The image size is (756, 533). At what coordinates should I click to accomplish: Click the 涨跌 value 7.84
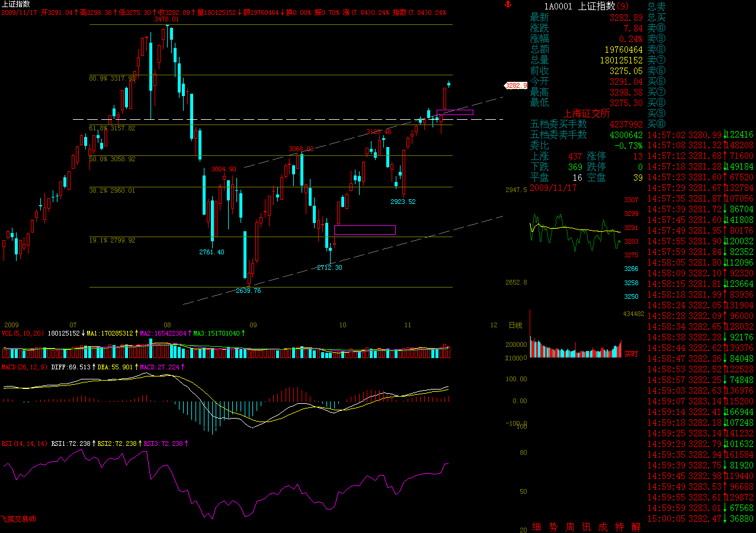[634, 28]
